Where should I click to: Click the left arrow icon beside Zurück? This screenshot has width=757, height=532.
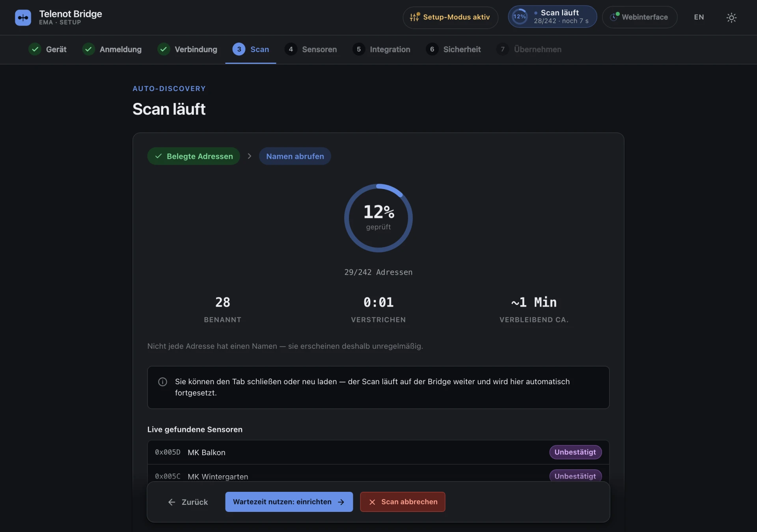[172, 502]
